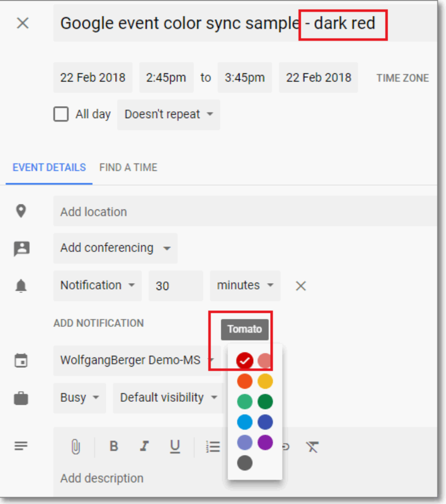Click the event title field

pos(245,23)
